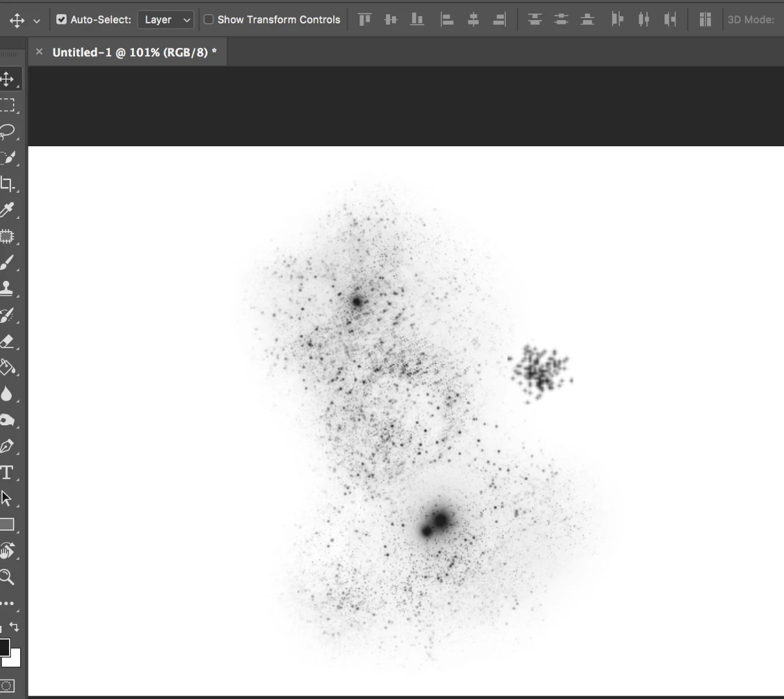
Task: Click Align left edges icon
Action: (x=447, y=19)
